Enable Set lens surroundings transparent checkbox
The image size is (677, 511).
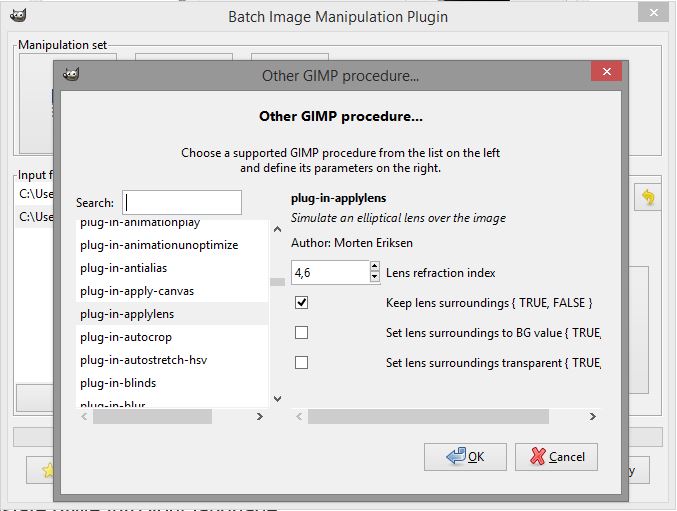[301, 363]
